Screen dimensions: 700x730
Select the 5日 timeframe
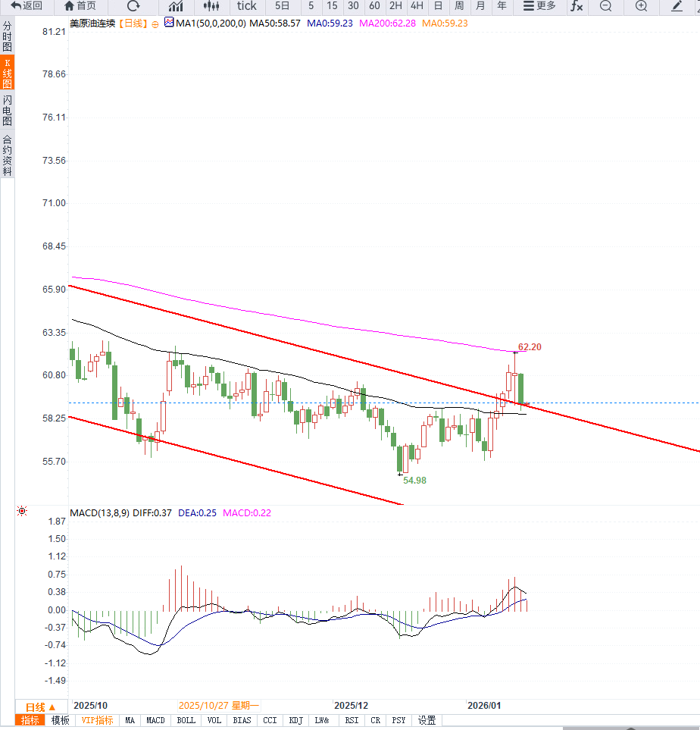(x=282, y=6)
